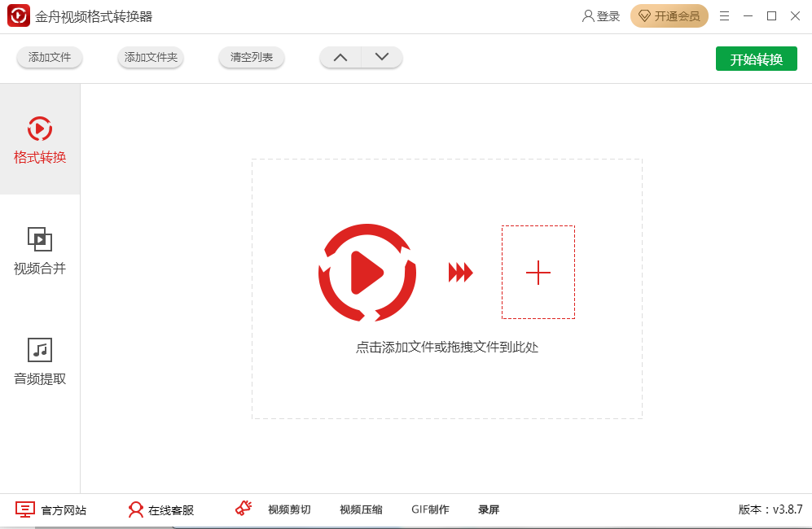The image size is (812, 529).
Task: Click the up chevron to move item up
Action: tap(340, 57)
